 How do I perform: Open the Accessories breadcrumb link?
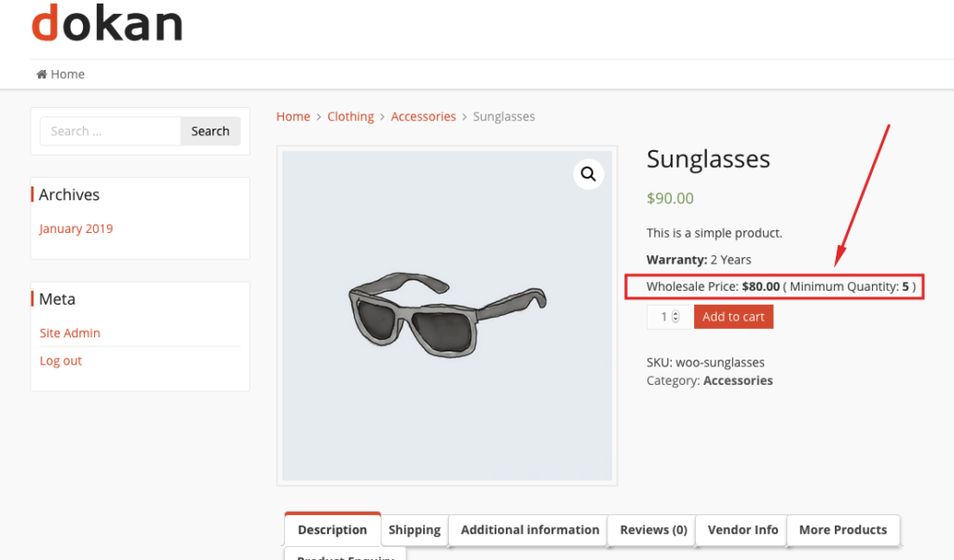click(423, 116)
